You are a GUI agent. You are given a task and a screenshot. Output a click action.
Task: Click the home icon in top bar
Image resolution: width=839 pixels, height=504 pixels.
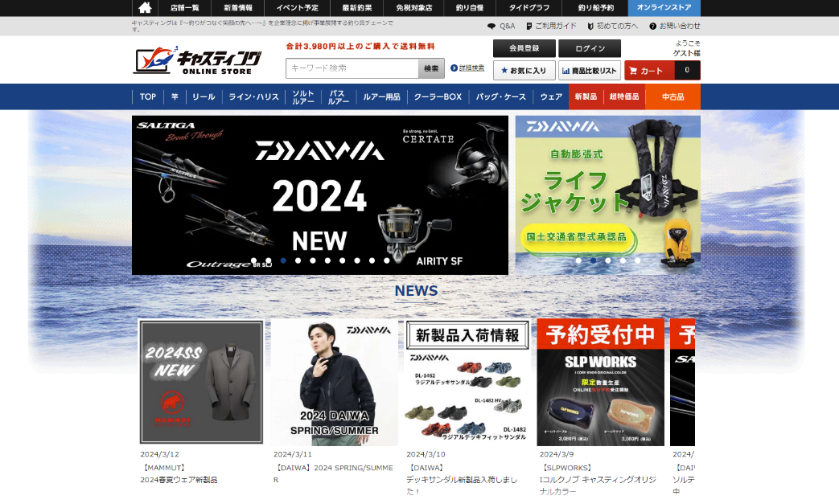point(145,8)
